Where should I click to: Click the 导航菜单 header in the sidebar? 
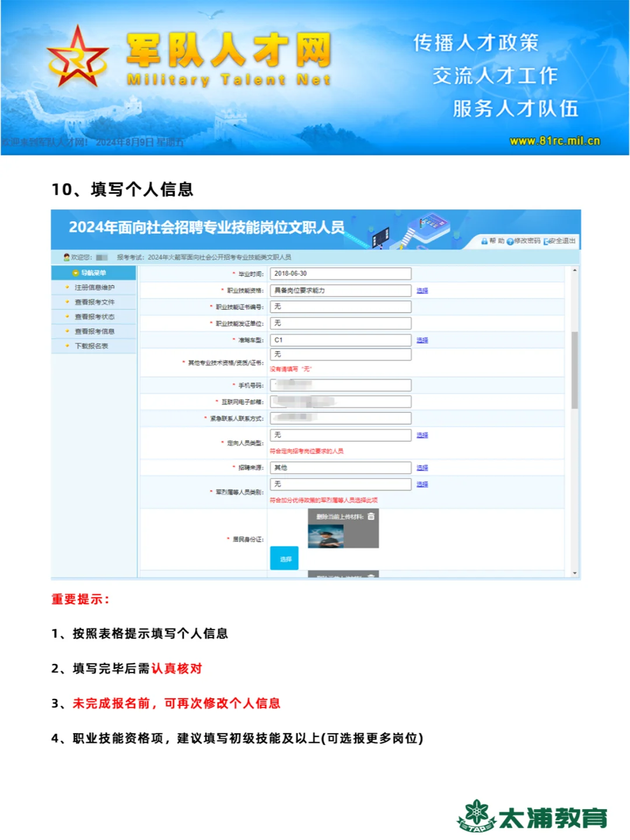[x=93, y=273]
